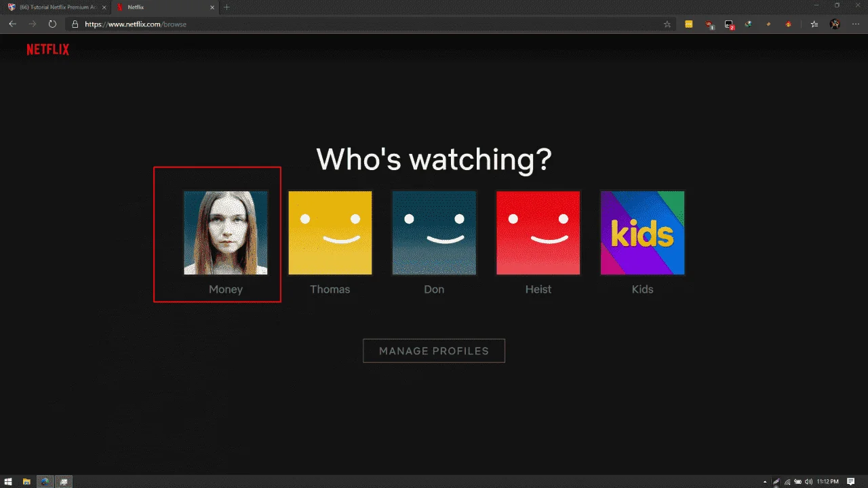Open the browser favorites list
The height and width of the screenshot is (488, 868).
pyautogui.click(x=814, y=24)
